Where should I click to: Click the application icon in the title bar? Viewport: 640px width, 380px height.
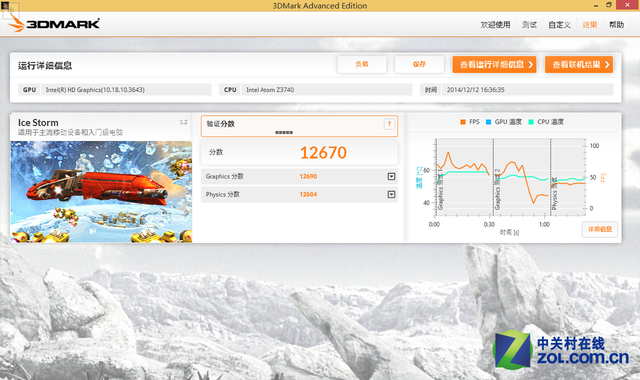5,5
